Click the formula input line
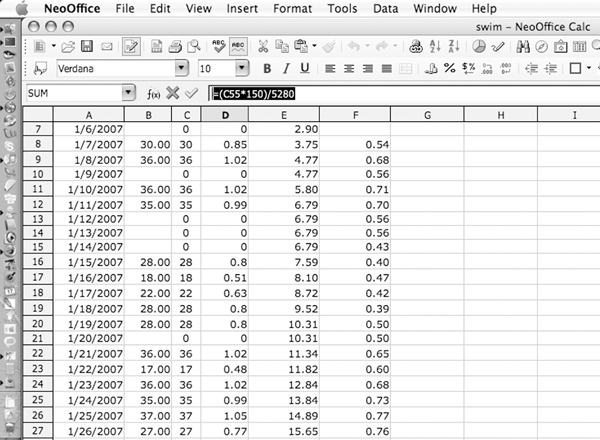This screenshot has height=440, width=600. (400, 93)
